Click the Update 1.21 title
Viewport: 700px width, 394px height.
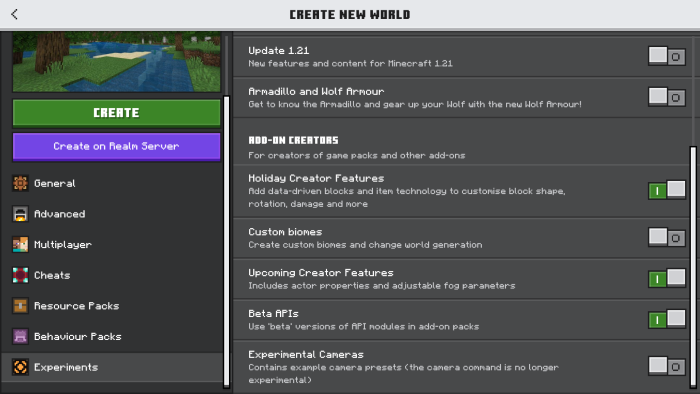(x=279, y=50)
